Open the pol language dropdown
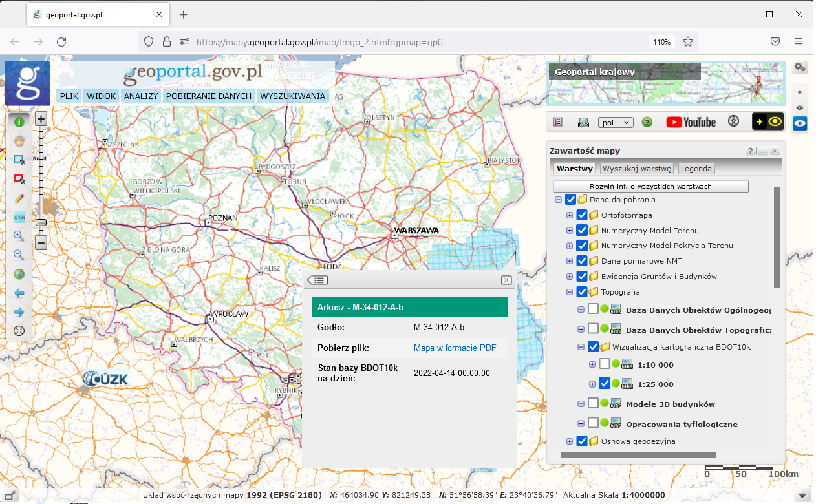Viewport: 816px width, 504px height. coord(616,122)
